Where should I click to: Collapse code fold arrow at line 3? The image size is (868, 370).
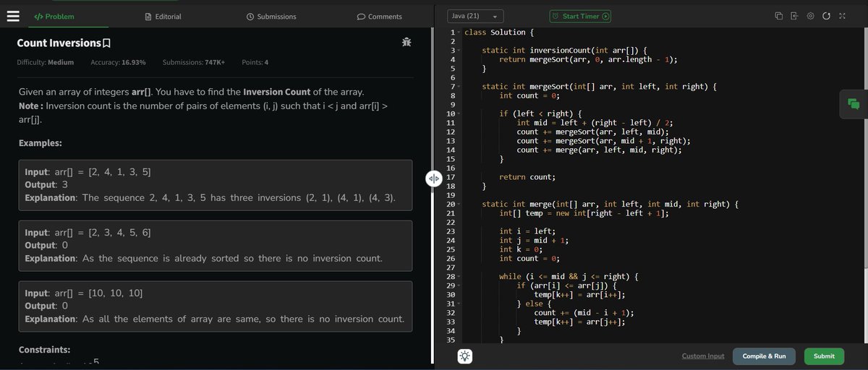coord(458,51)
